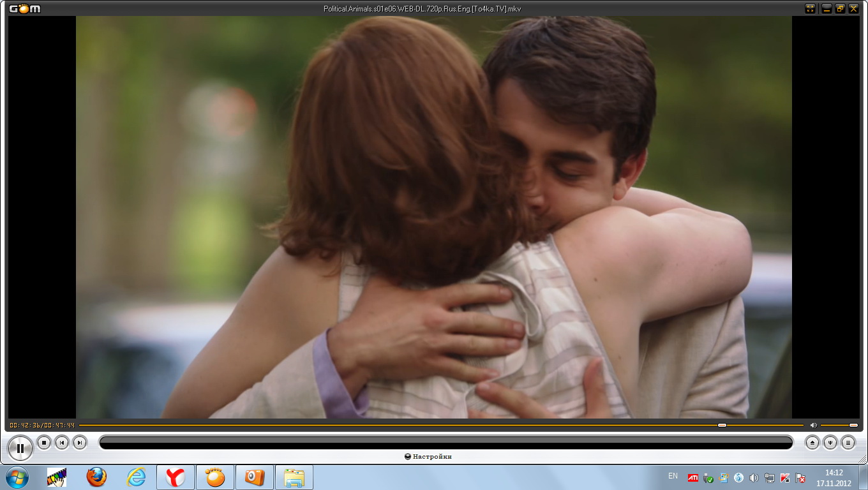Click the ATI tray icon
Screen dimensions: 868x490
click(x=692, y=477)
